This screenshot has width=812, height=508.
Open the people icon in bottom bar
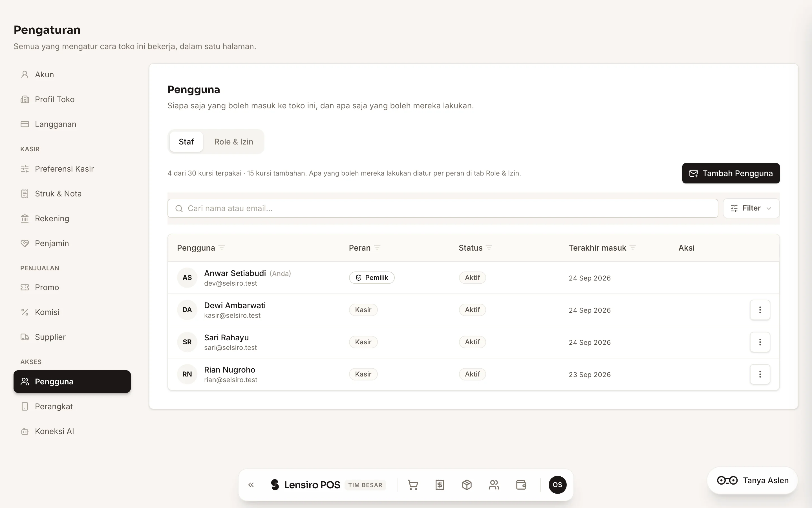[494, 485]
